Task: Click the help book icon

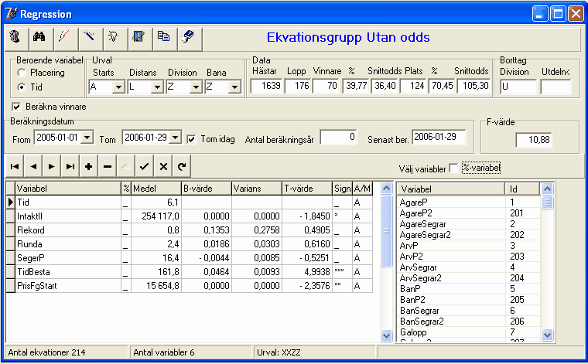Action: click(188, 37)
